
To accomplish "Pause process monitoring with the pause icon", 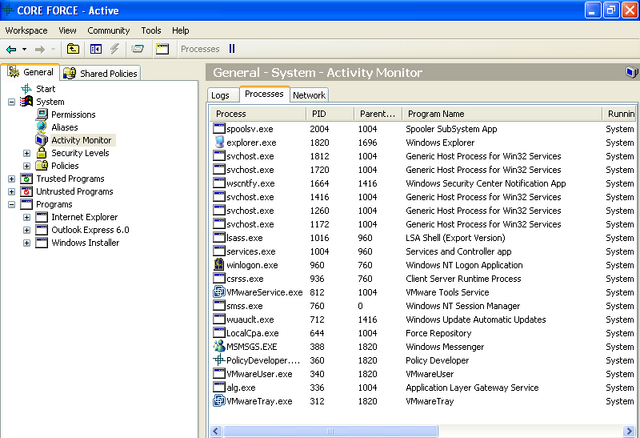I will [x=232, y=49].
